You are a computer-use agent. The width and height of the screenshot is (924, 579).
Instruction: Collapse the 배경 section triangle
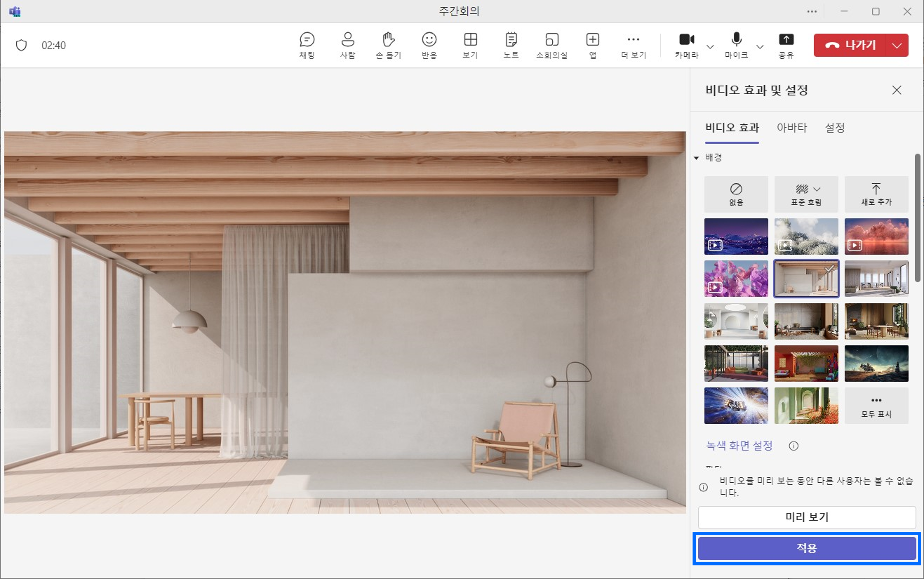pos(696,158)
